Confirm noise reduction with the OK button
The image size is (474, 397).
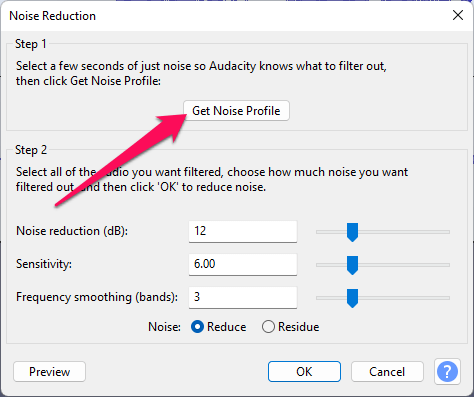pos(304,371)
